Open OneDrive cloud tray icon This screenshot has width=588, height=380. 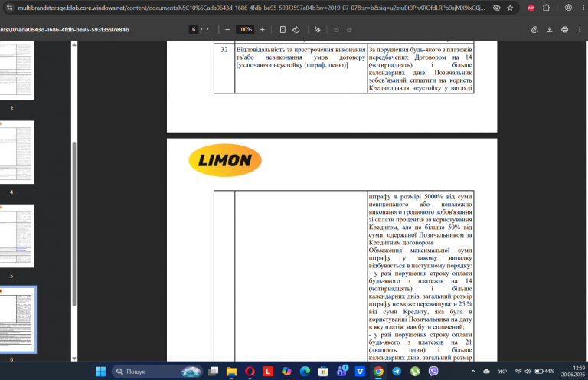(x=486, y=372)
